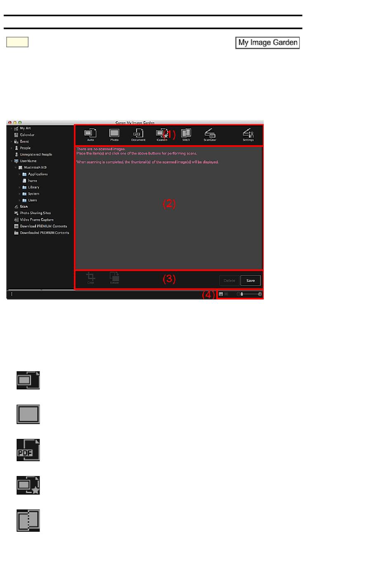Expand the Event tree node
The width and height of the screenshot is (392, 561).
[x=12, y=141]
